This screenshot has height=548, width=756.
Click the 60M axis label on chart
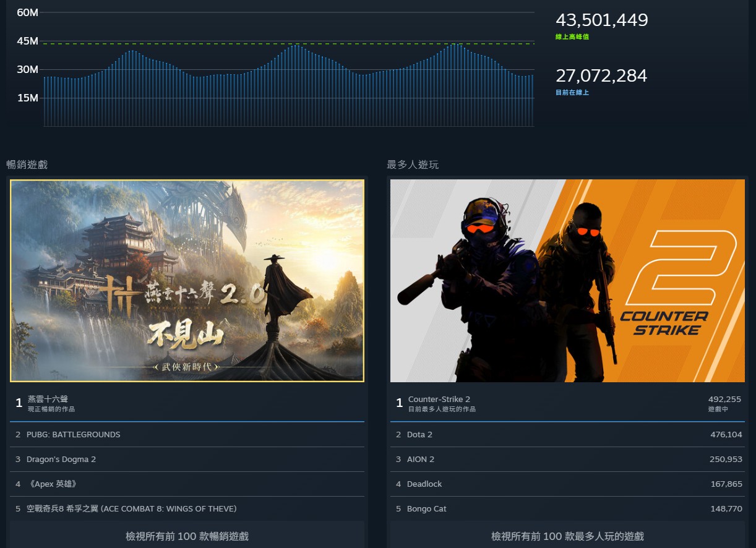[28, 12]
